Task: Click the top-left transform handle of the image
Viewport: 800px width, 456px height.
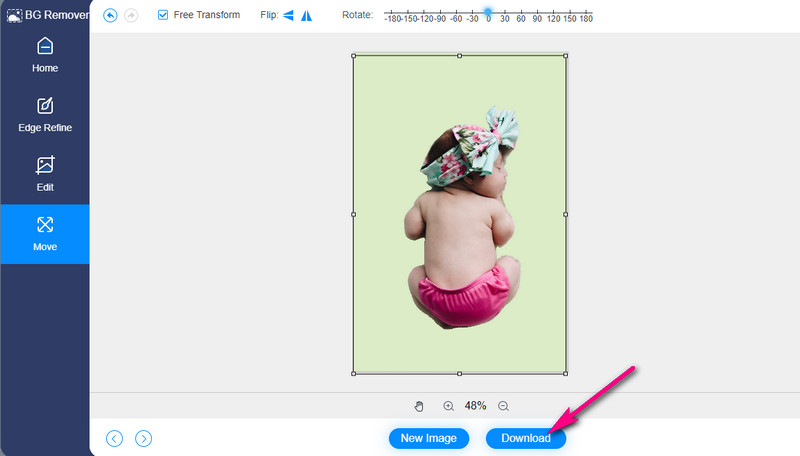Action: coord(353,56)
